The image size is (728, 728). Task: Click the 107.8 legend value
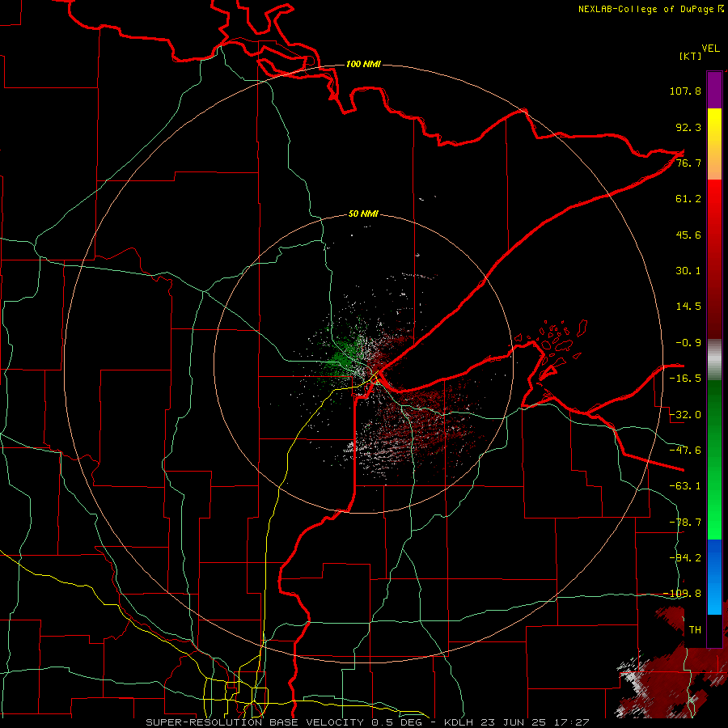(685, 91)
